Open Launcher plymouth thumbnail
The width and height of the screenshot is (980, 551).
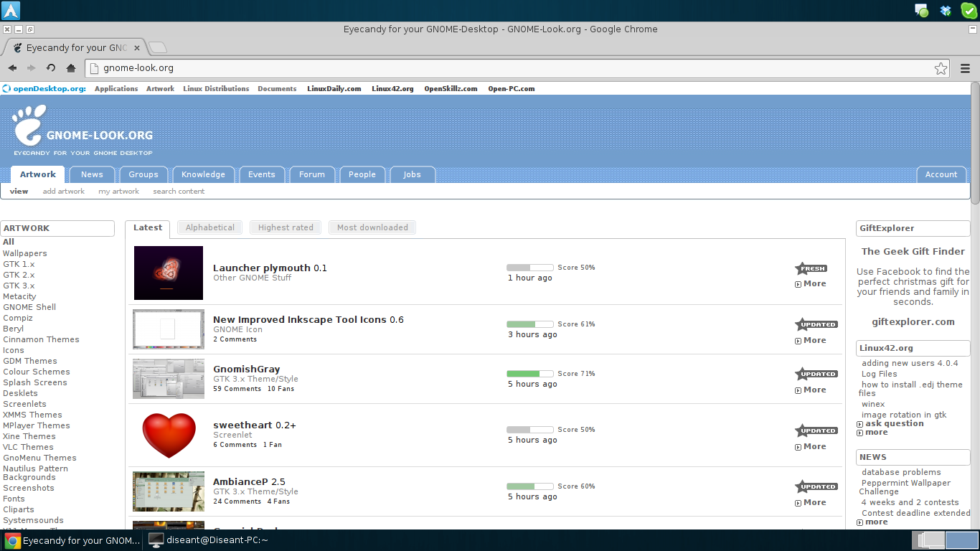coord(169,273)
